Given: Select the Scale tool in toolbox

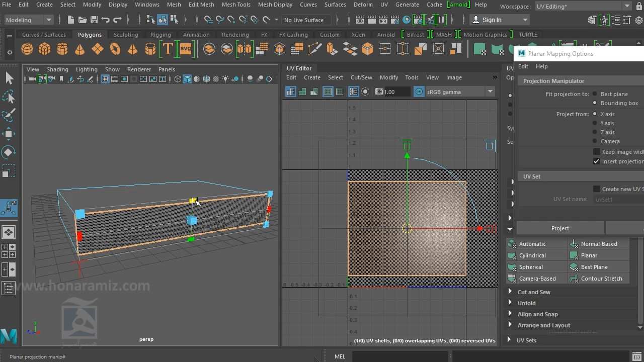Looking at the screenshot, I should 9,171.
